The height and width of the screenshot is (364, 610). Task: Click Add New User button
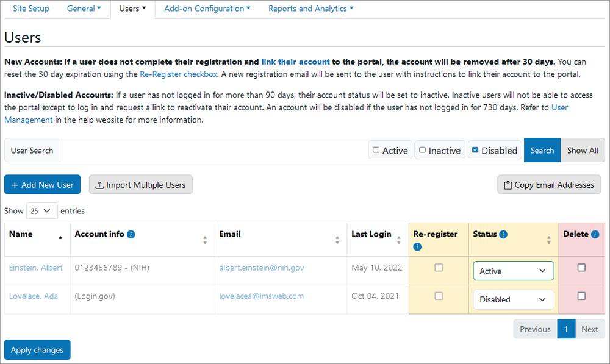(x=43, y=185)
